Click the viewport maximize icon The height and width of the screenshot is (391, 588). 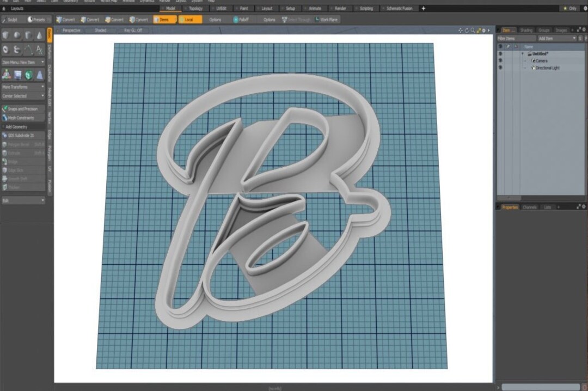479,30
